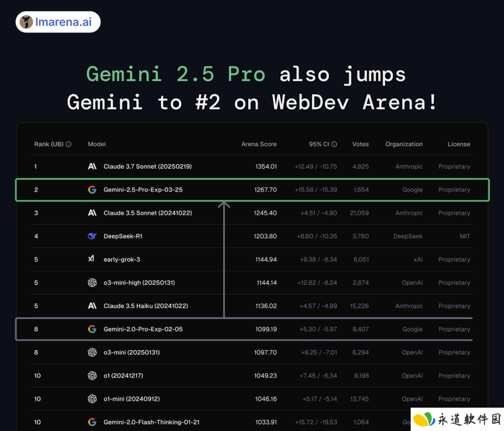Click the OpenAI icon beside o1 (20241217)
The width and height of the screenshot is (504, 431).
(92, 375)
